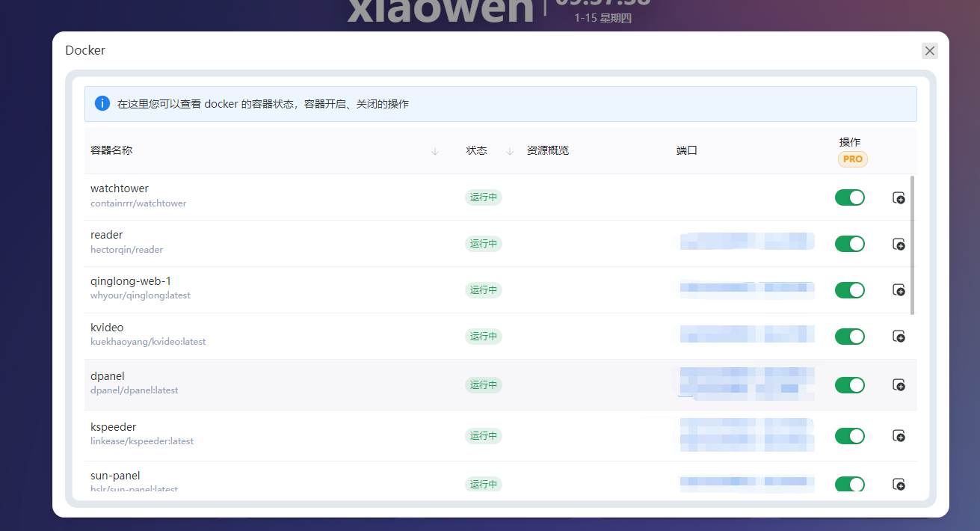Screen dimensions: 980x531
Task: Toggle the kvideo container off
Action: pyautogui.click(x=849, y=337)
